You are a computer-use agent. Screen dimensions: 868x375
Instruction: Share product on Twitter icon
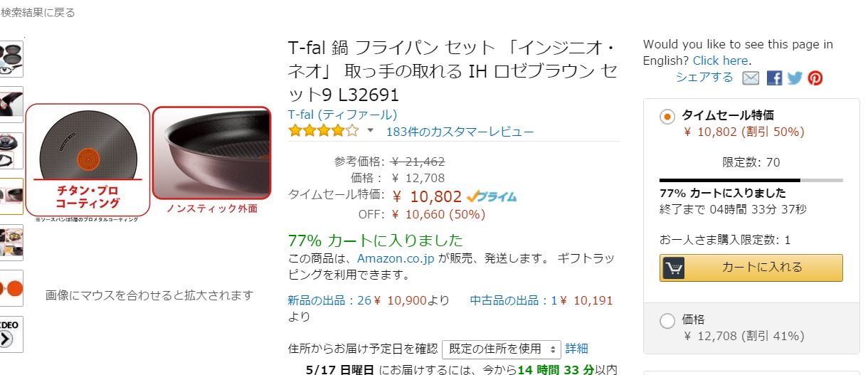[x=795, y=78]
